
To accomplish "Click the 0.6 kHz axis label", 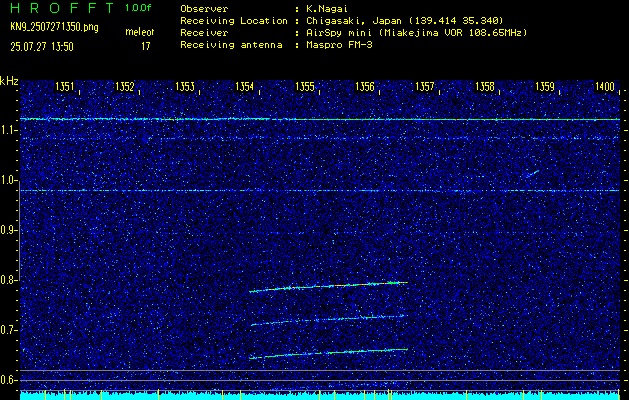I will (x=8, y=380).
